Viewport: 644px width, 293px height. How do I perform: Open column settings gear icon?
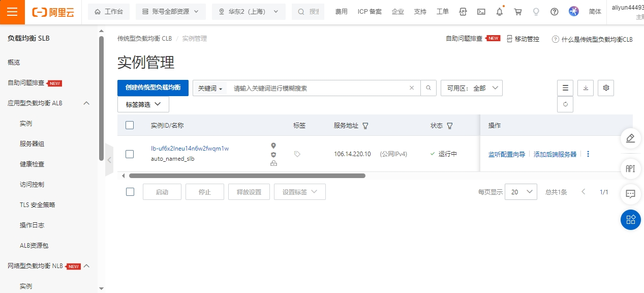click(x=606, y=88)
